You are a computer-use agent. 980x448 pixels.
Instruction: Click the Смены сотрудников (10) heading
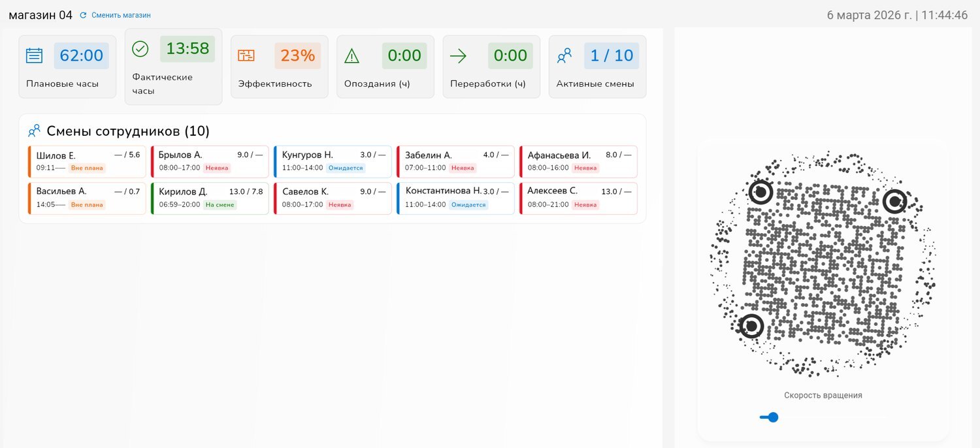tap(128, 131)
